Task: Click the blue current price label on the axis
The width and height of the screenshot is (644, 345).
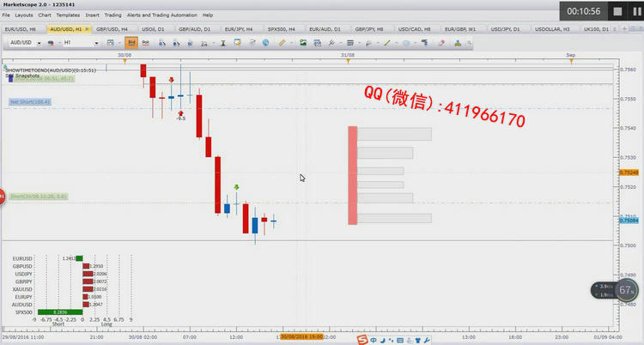Action: (629, 221)
